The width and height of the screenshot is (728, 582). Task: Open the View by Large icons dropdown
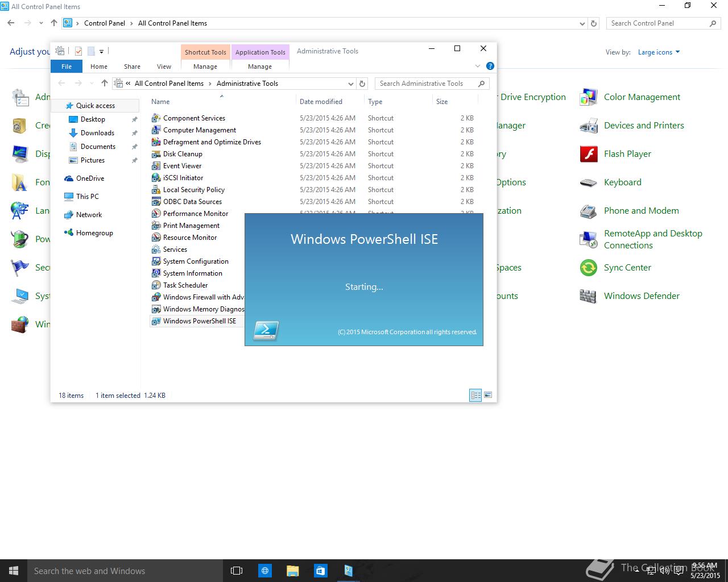click(659, 52)
